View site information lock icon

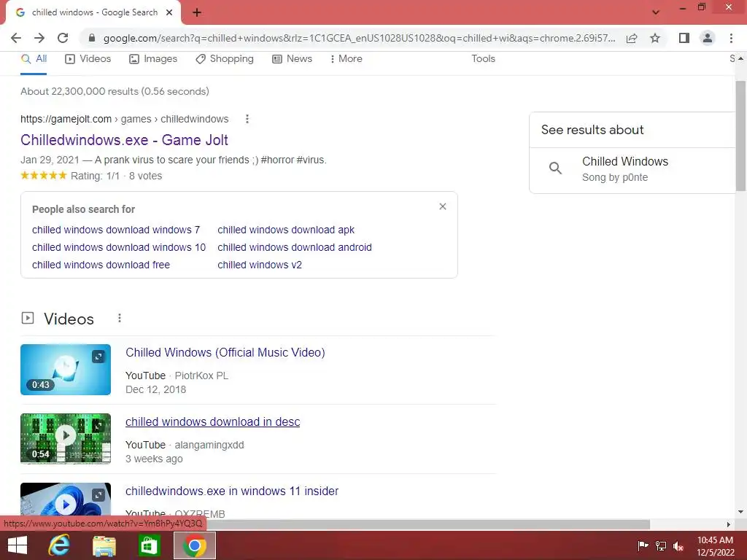tap(92, 38)
